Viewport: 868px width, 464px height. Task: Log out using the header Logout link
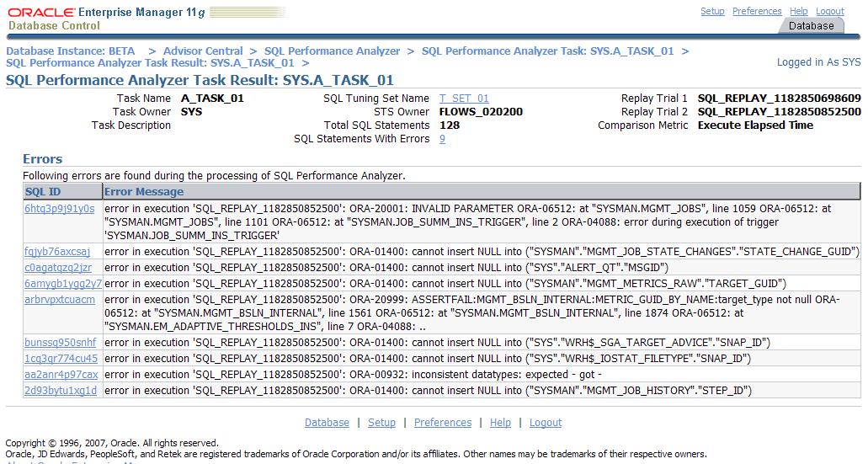click(x=830, y=11)
